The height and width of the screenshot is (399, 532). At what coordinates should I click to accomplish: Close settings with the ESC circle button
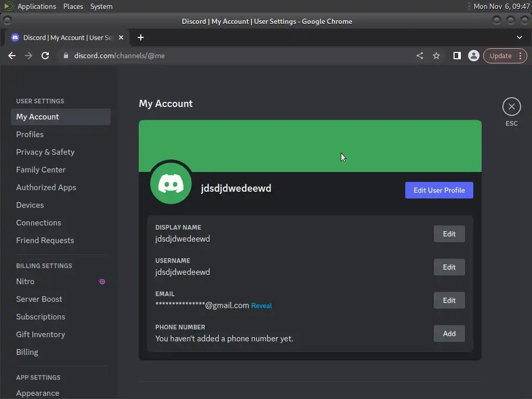(x=511, y=107)
